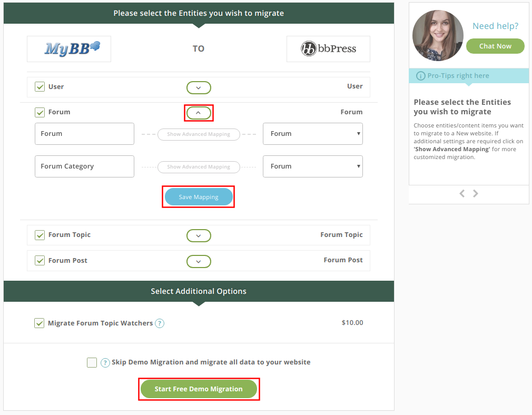Click the support agent photo

pos(438,35)
